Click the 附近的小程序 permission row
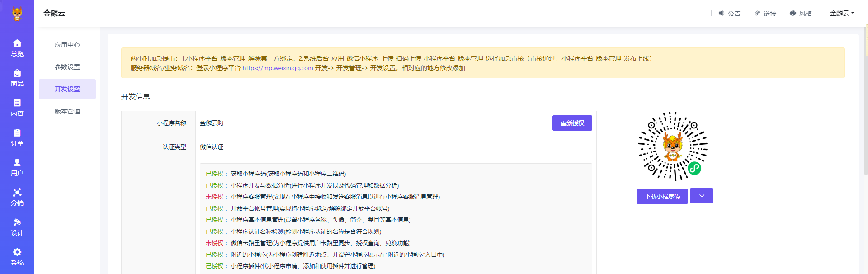Screen dimensions: 868x274 tap(325, 255)
